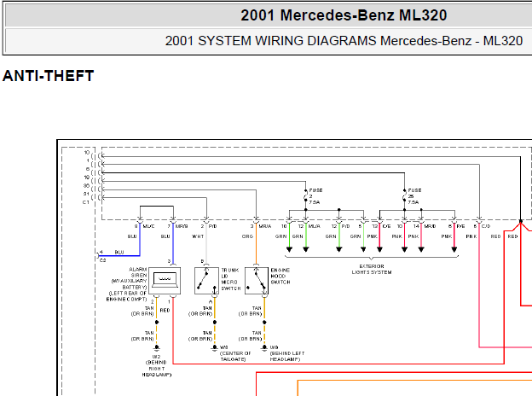
Task: Click the "(BEHIND RIGHT HEADLAMP)" ground location text
Action: 156,369
